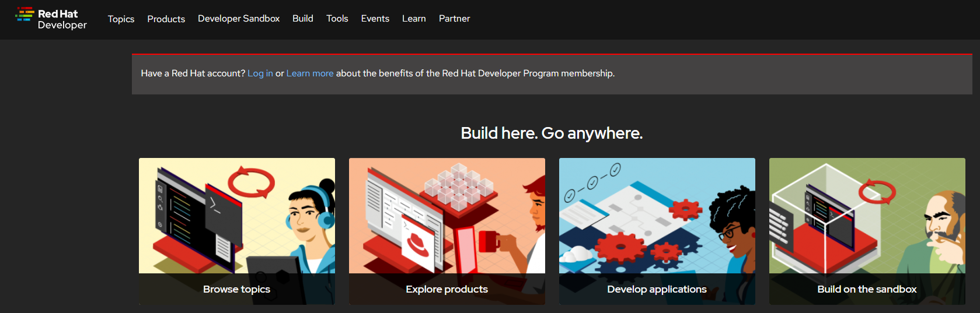Viewport: 980px width, 313px height.
Task: Open the Learn menu
Action: (x=414, y=19)
